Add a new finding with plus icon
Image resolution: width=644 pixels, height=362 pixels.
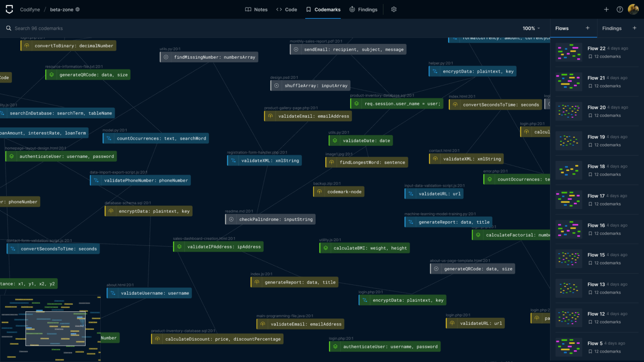pyautogui.click(x=634, y=28)
